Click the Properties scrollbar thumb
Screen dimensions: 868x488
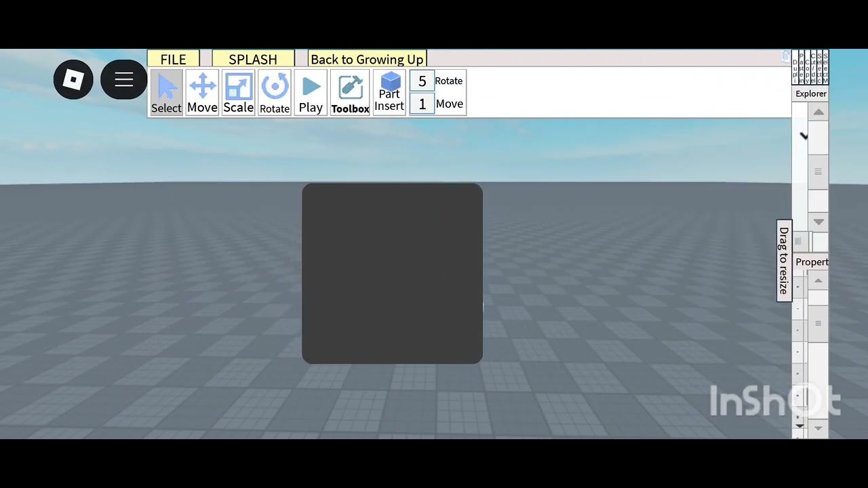coord(818,323)
